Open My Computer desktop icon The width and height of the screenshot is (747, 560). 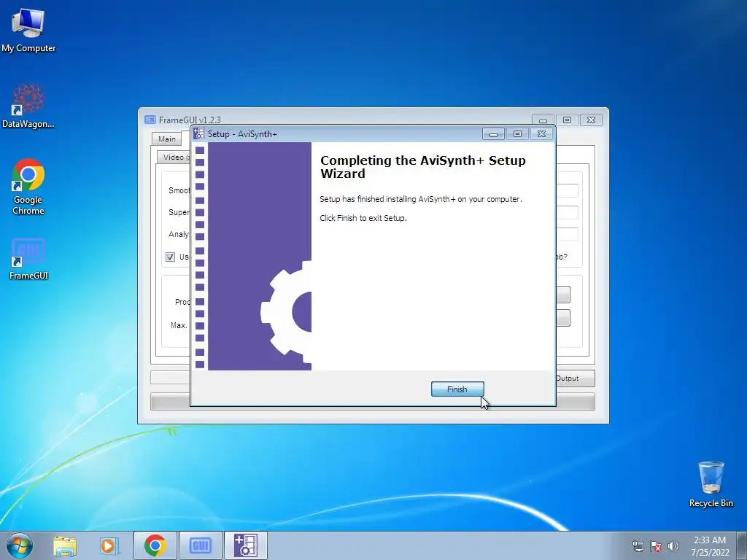[28, 30]
